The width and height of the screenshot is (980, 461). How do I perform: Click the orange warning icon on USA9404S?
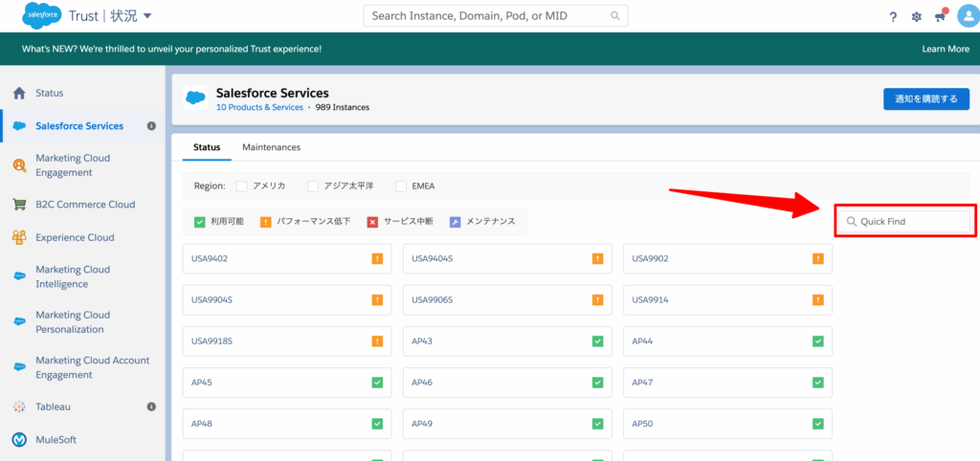tap(597, 258)
